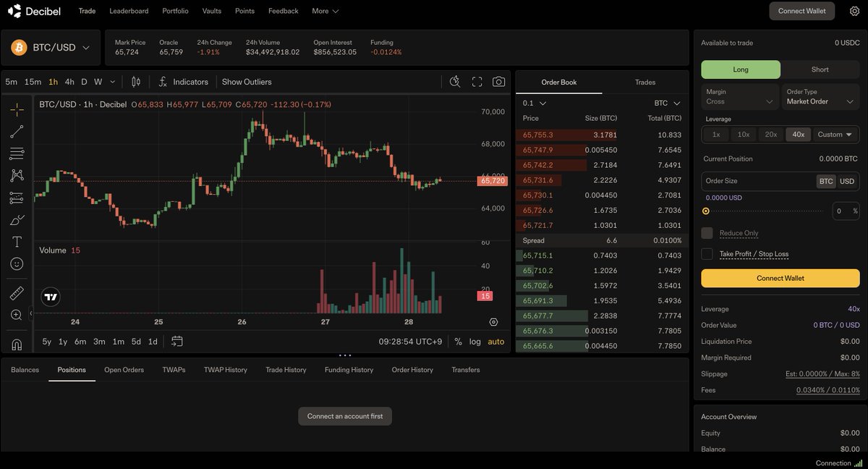
Task: Select 10x leverage
Action: pos(744,135)
